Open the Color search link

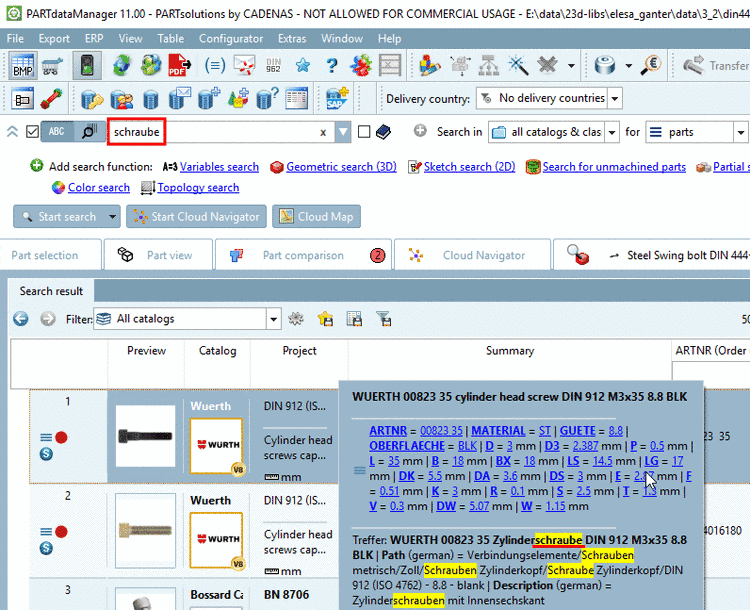click(99, 188)
